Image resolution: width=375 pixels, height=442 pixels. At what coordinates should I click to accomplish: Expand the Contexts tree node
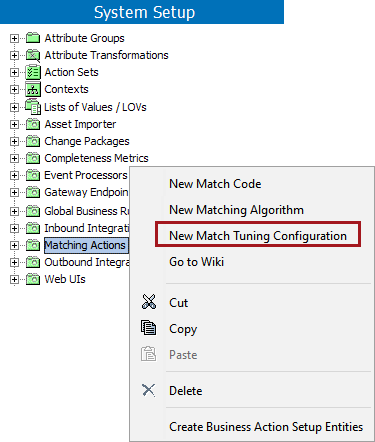pos(14,89)
